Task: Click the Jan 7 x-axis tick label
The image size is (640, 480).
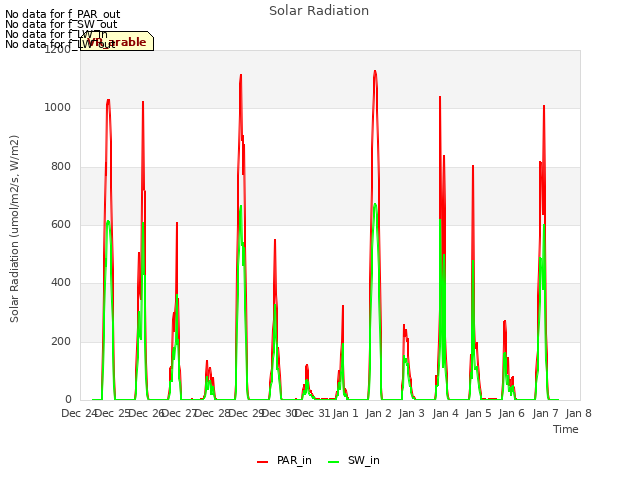Action: [x=545, y=413]
